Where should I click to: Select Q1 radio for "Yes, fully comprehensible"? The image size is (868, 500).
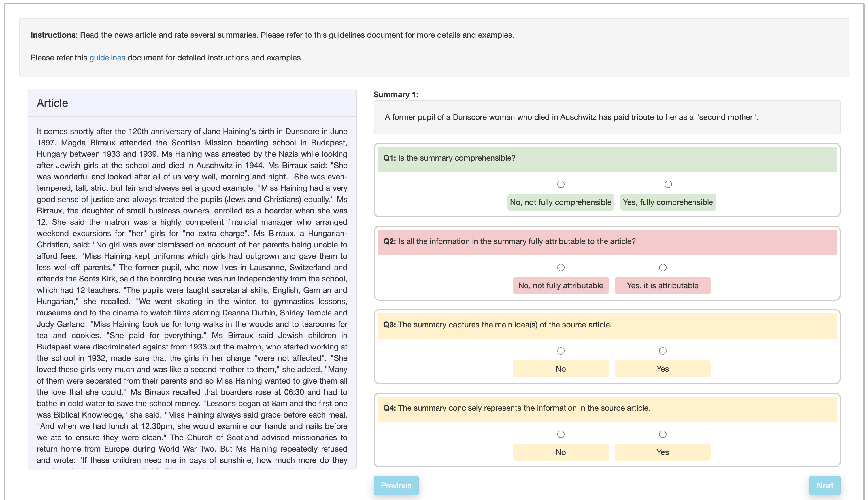click(668, 184)
